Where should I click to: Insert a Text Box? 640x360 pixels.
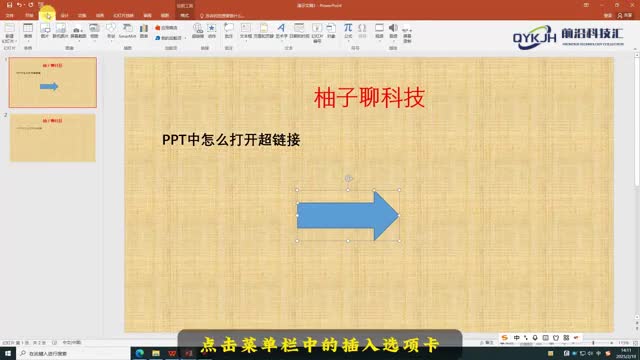coord(246,31)
